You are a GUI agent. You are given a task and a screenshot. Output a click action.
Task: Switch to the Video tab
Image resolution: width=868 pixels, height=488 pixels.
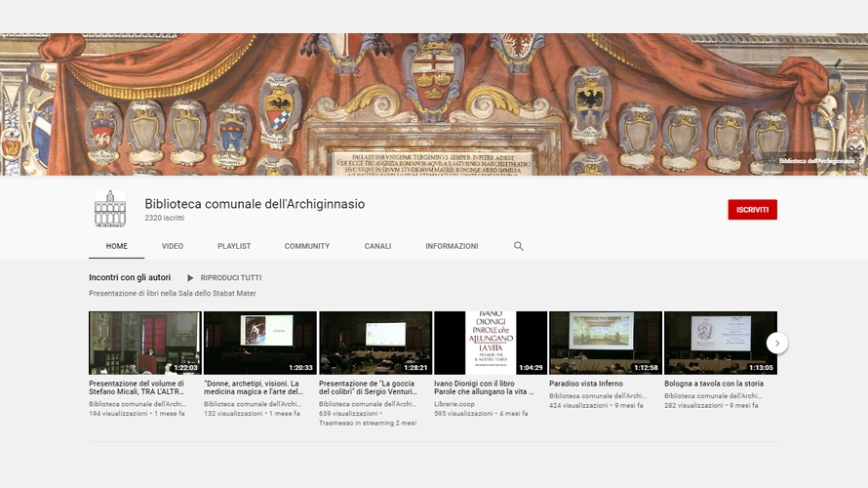173,246
